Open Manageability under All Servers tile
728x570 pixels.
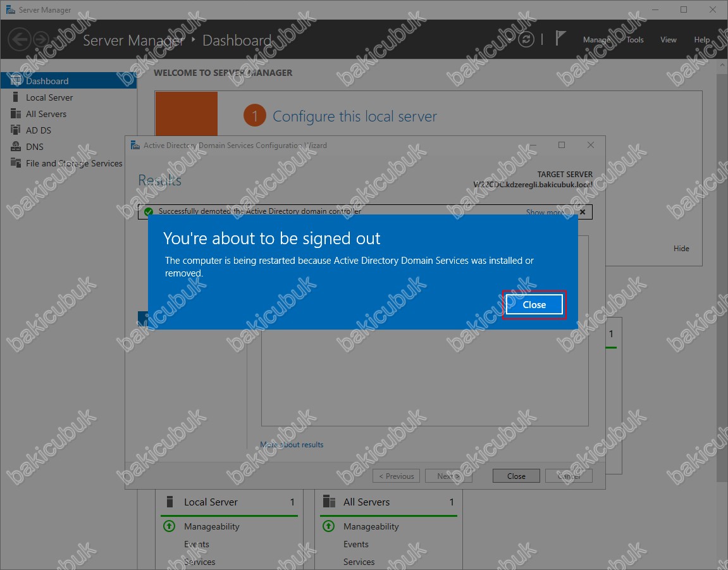tap(371, 526)
